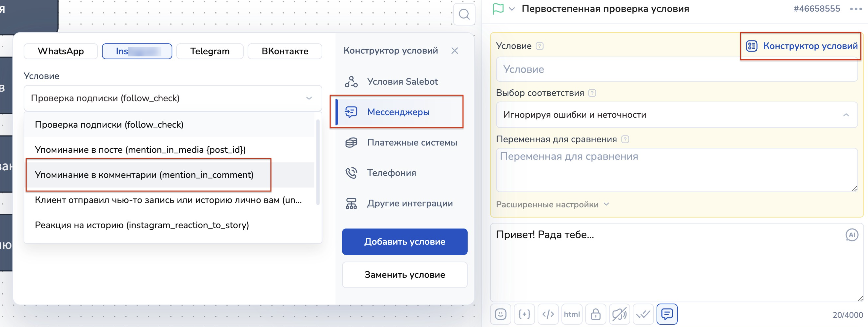Click the AI assistant icon in message box
868x327 pixels.
(852, 235)
